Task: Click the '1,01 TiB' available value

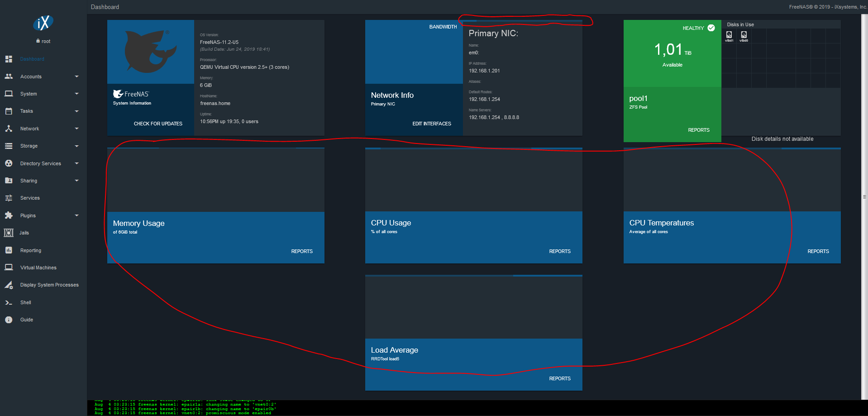Action: tap(673, 49)
